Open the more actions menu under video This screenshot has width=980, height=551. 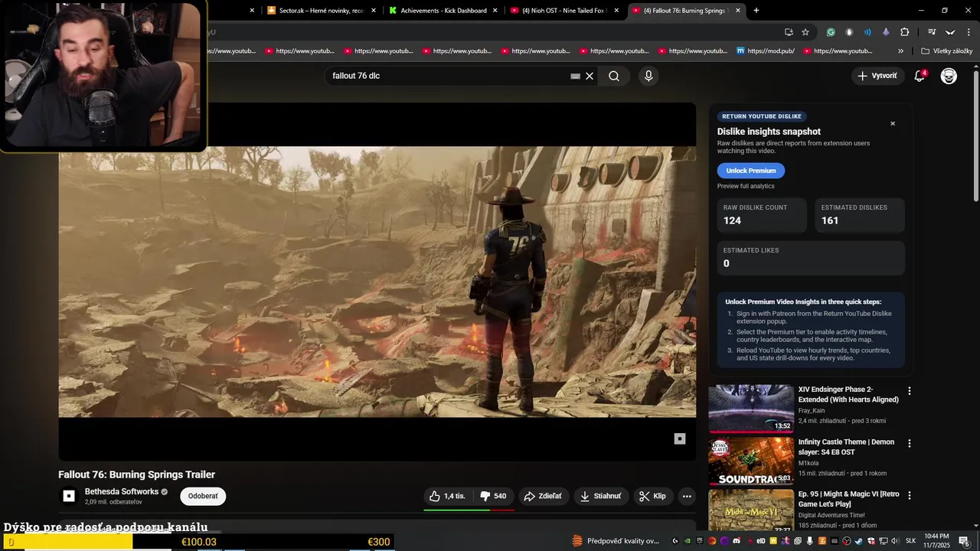click(x=687, y=496)
